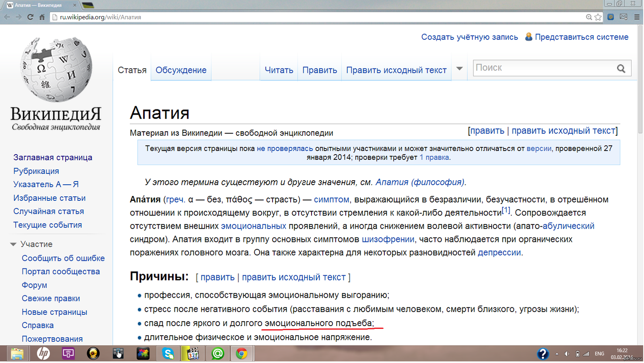644x363 pixels.
Task: Reload the page with the refresh icon
Action: click(30, 17)
